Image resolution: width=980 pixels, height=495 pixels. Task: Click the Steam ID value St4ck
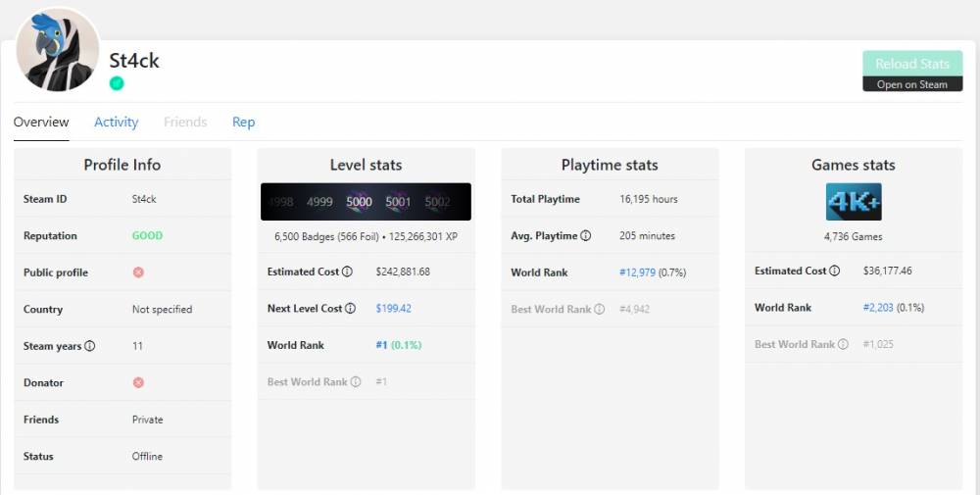144,199
